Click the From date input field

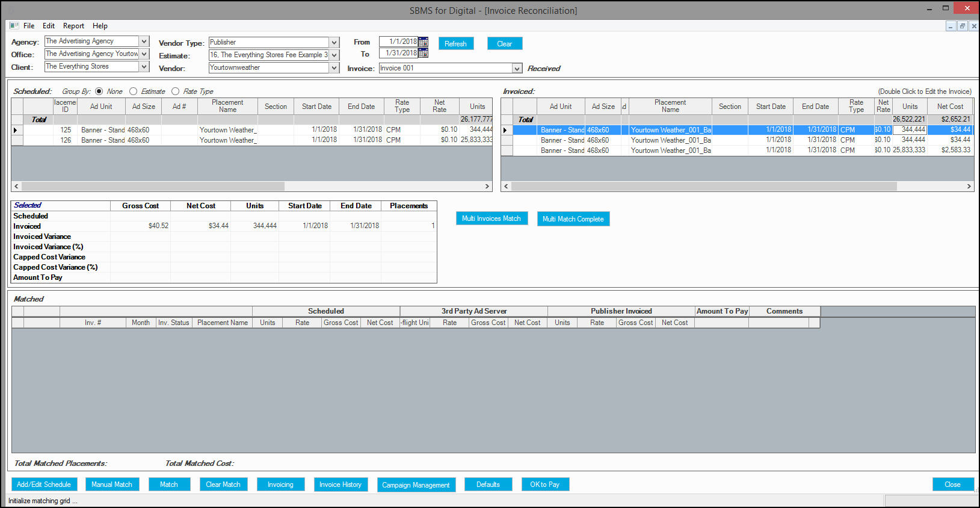tap(398, 42)
